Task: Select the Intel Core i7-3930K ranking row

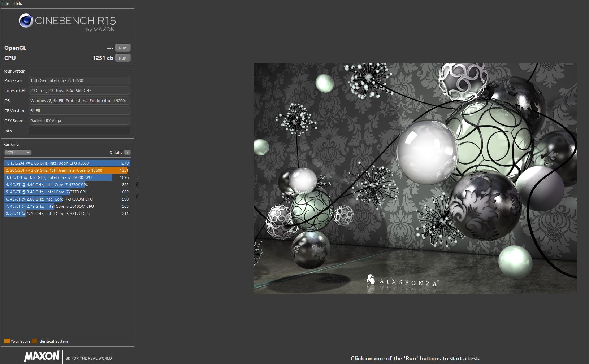Action: pyautogui.click(x=67, y=177)
